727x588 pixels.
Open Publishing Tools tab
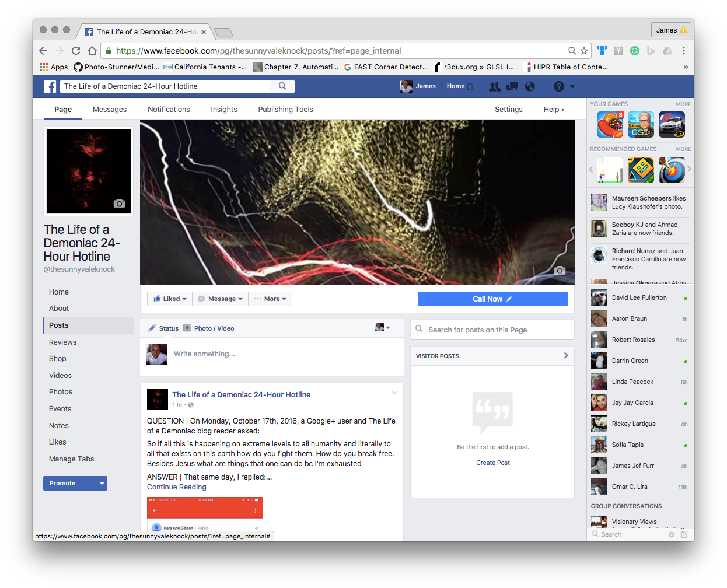coord(286,110)
